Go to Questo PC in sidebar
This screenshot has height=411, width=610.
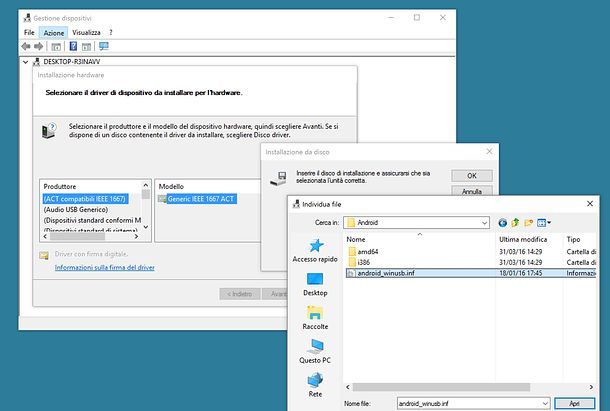[x=315, y=349]
